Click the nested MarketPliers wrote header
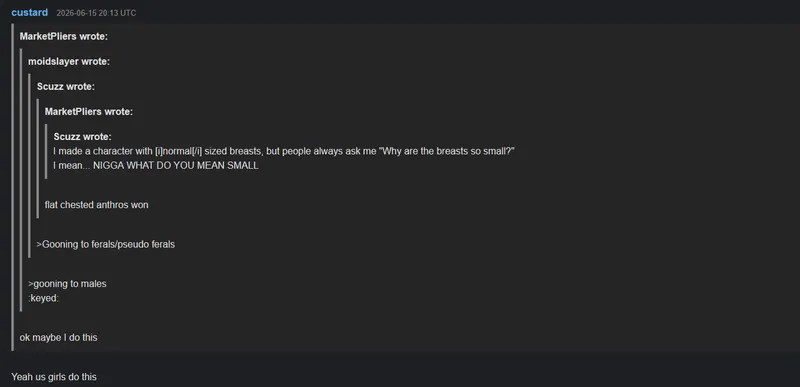 [89, 112]
